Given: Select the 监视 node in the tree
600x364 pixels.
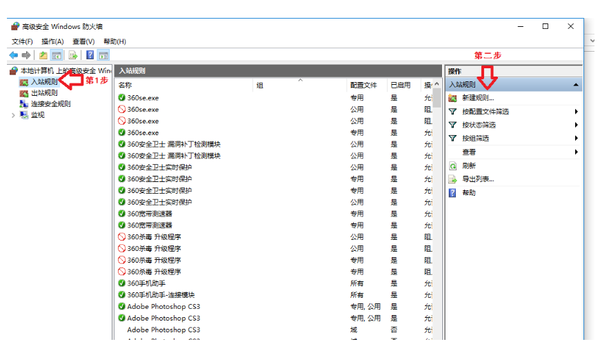Looking at the screenshot, I should pos(37,115).
